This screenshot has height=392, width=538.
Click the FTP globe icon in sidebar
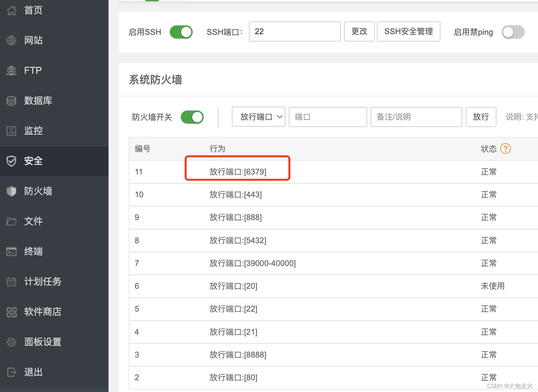[x=11, y=71]
